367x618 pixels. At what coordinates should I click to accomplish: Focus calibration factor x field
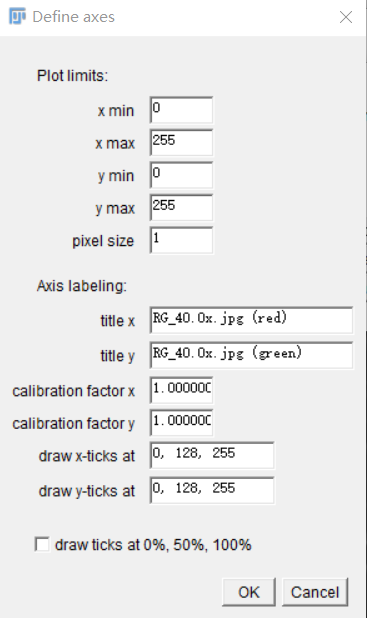tap(181, 390)
